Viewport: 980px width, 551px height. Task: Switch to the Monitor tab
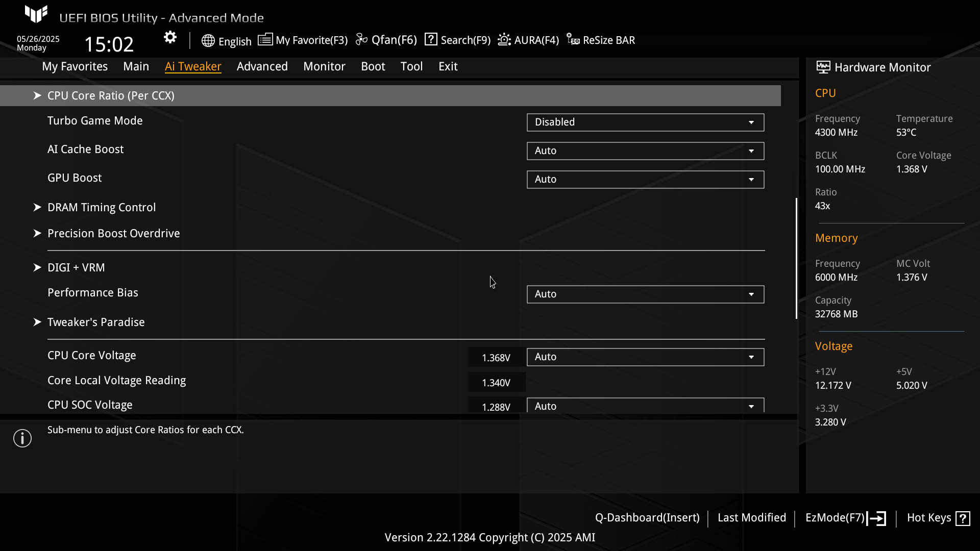324,66
